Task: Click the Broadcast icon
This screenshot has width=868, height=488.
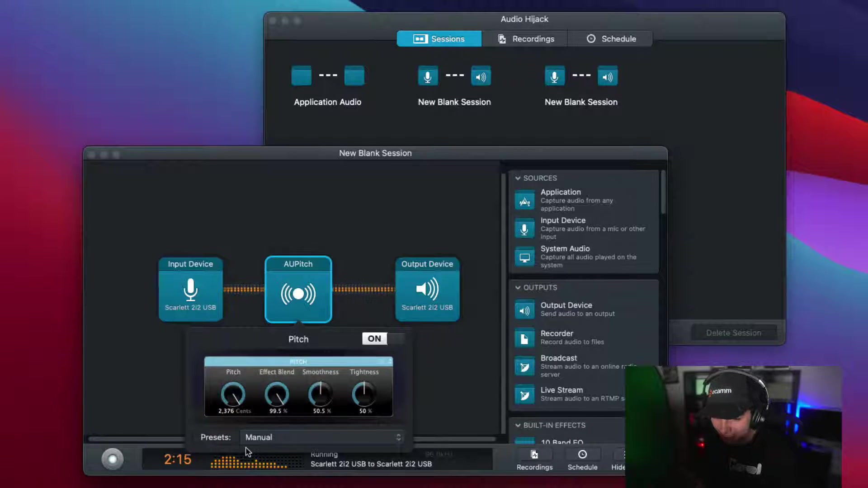Action: coord(524,367)
